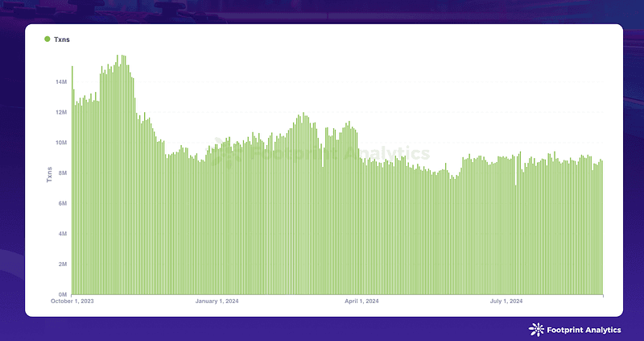Select the October 1, 2023 axis label

coord(72,301)
